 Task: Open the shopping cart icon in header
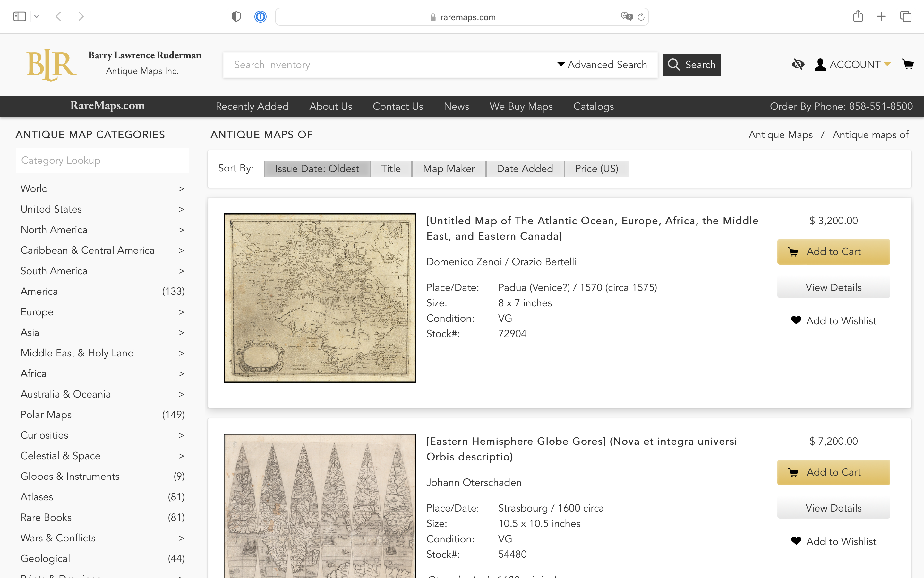908,64
